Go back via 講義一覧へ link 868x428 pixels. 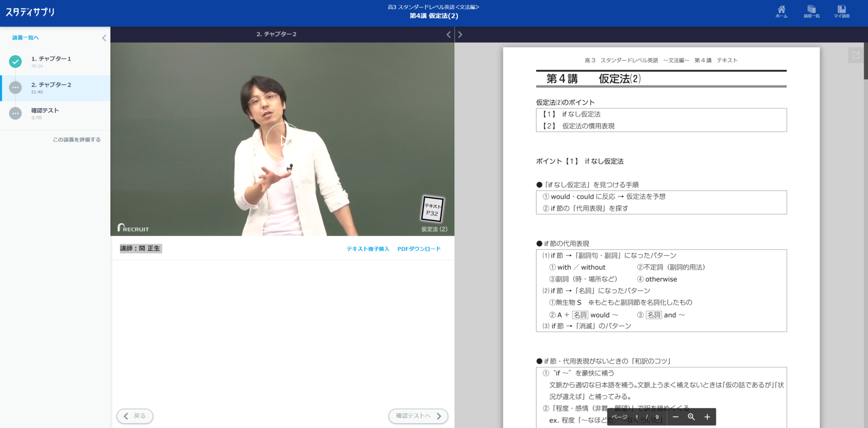[x=25, y=38]
